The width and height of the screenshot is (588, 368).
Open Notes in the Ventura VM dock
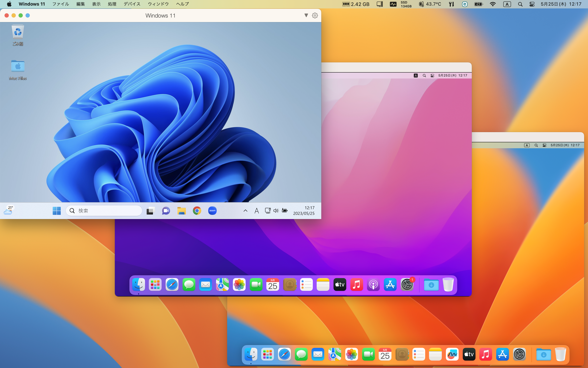[435, 354]
